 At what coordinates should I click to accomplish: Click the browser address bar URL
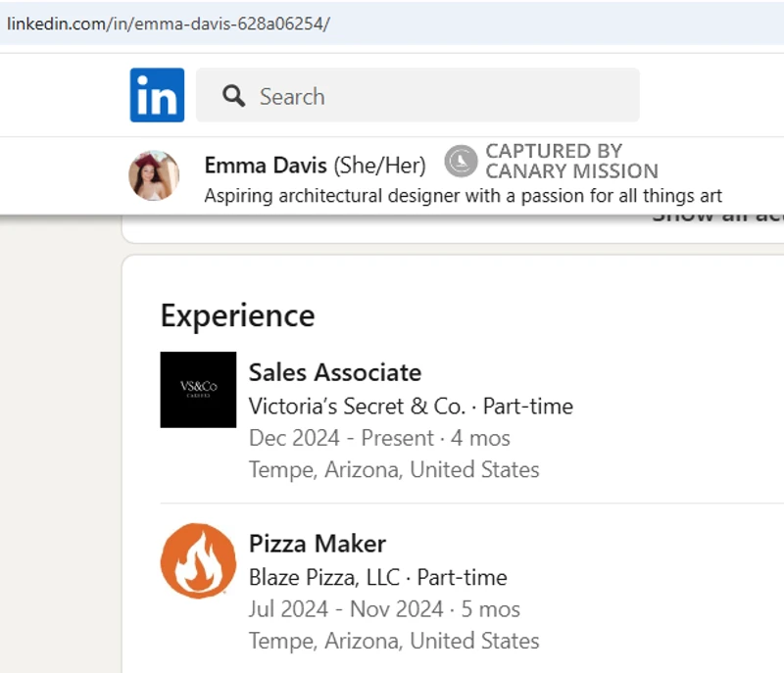(x=169, y=24)
